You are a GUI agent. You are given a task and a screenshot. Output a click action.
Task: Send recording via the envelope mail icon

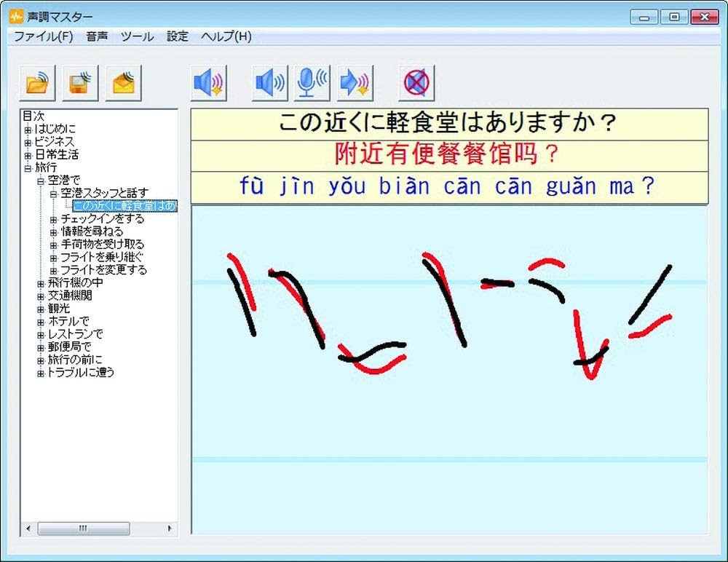(x=124, y=82)
